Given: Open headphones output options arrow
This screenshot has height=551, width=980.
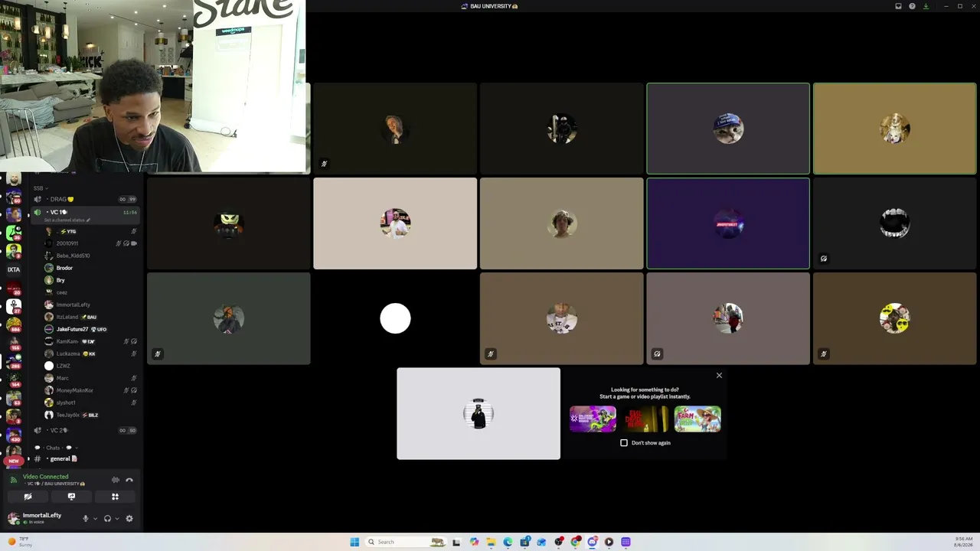Looking at the screenshot, I should 117,518.
